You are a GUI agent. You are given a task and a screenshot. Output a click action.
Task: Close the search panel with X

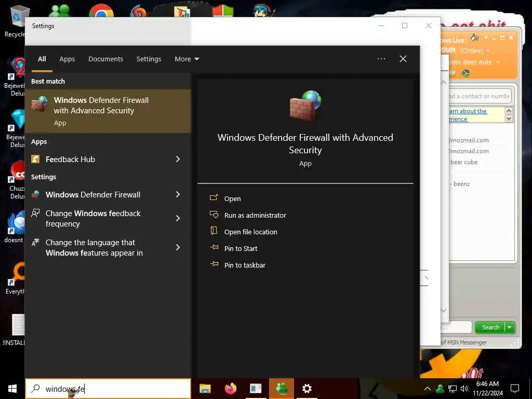(403, 59)
